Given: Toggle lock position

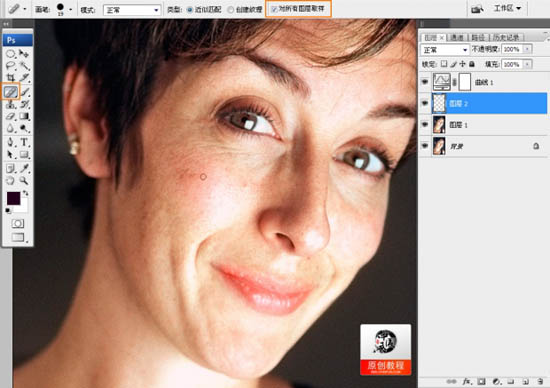Looking at the screenshot, I should tap(462, 64).
